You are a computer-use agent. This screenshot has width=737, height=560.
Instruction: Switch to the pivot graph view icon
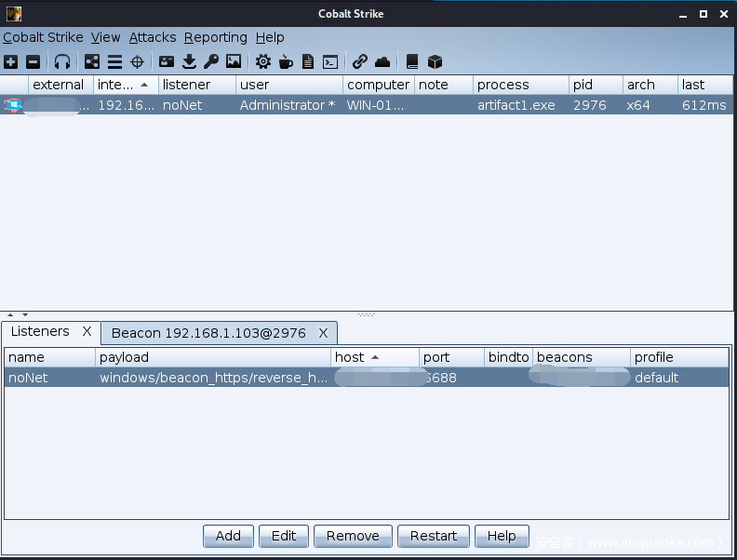click(91, 62)
